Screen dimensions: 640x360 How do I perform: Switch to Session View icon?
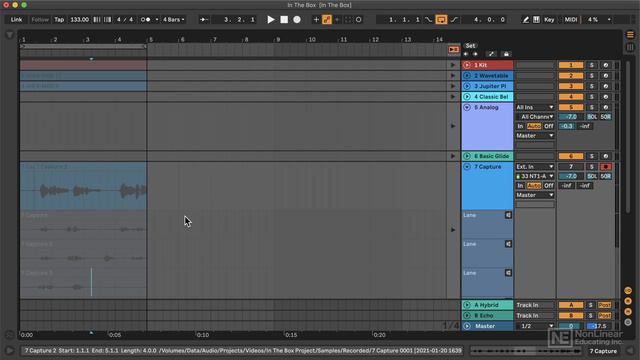[x=630, y=47]
